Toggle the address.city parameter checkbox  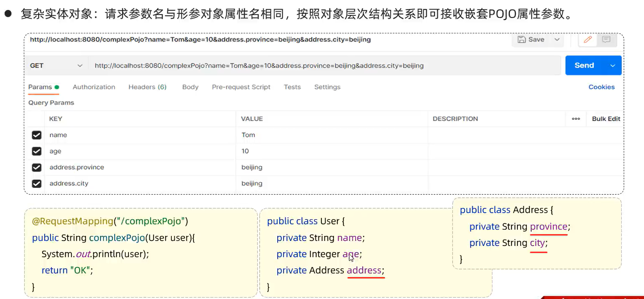37,184
